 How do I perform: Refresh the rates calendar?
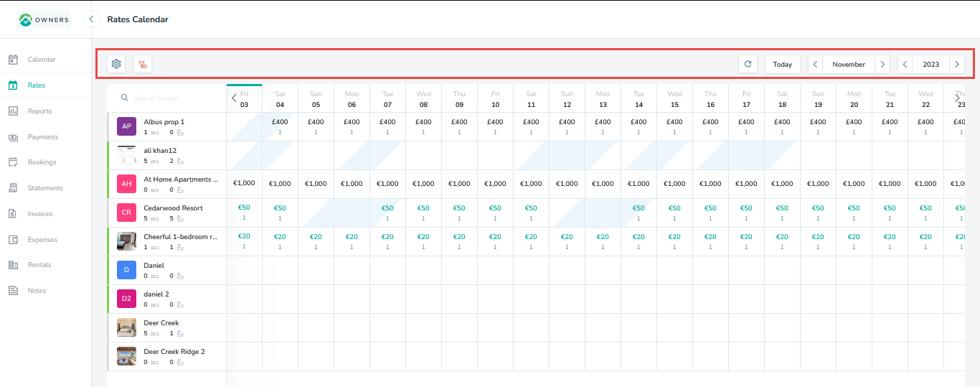point(748,64)
